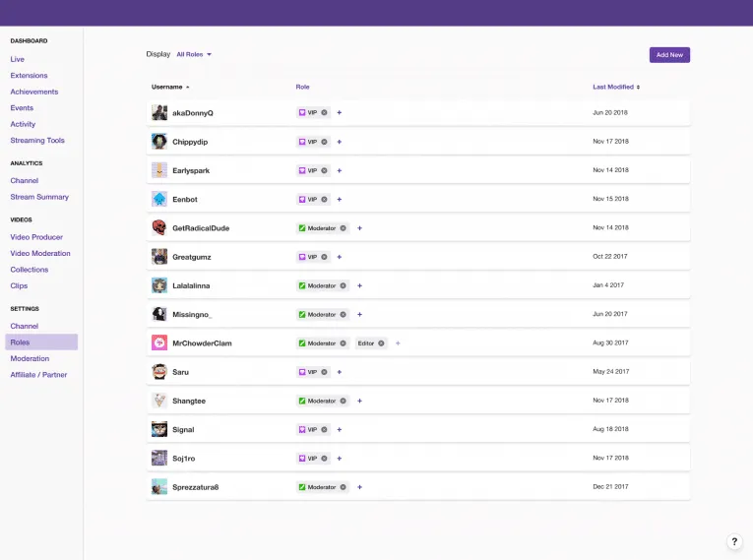Viewport: 753px width, 560px height.
Task: Sort table by Username column
Action: pyautogui.click(x=170, y=87)
